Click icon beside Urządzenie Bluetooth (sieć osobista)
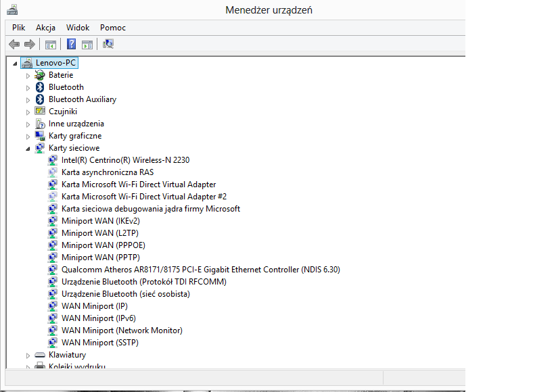 53,294
